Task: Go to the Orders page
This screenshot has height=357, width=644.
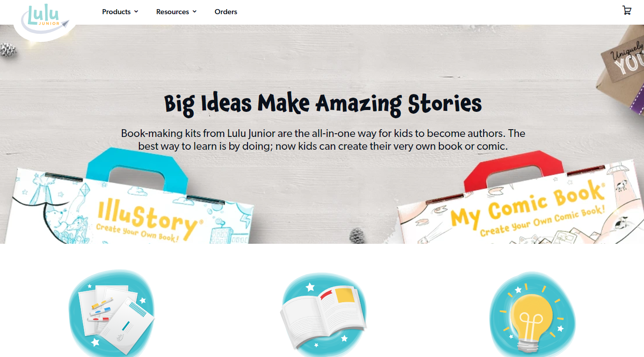Action: pyautogui.click(x=226, y=12)
